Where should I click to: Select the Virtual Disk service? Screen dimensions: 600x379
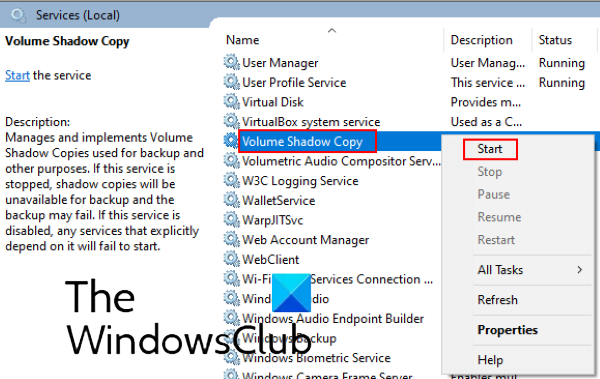273,102
